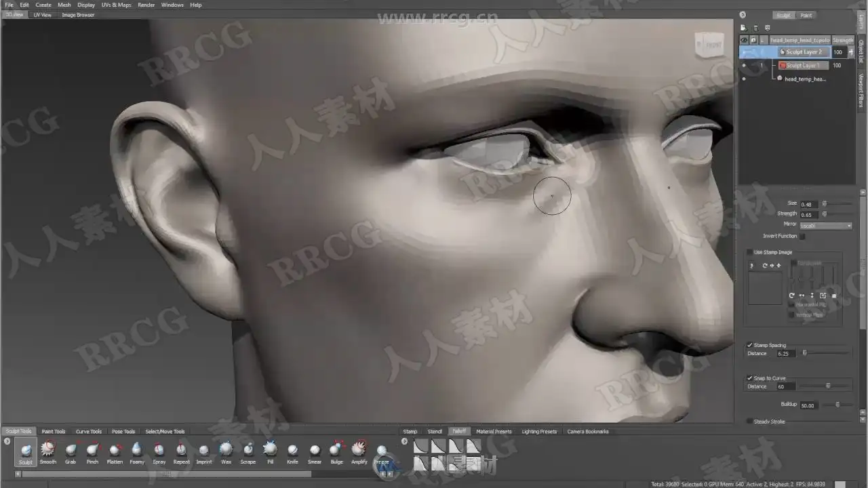This screenshot has width=868, height=488.
Task: Select the Freeze tool
Action: [381, 452]
